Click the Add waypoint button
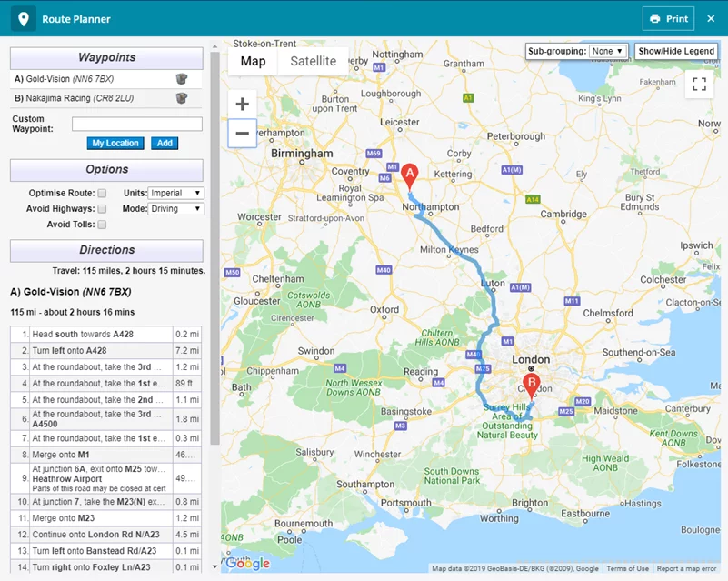The width and height of the screenshot is (728, 581). click(165, 143)
